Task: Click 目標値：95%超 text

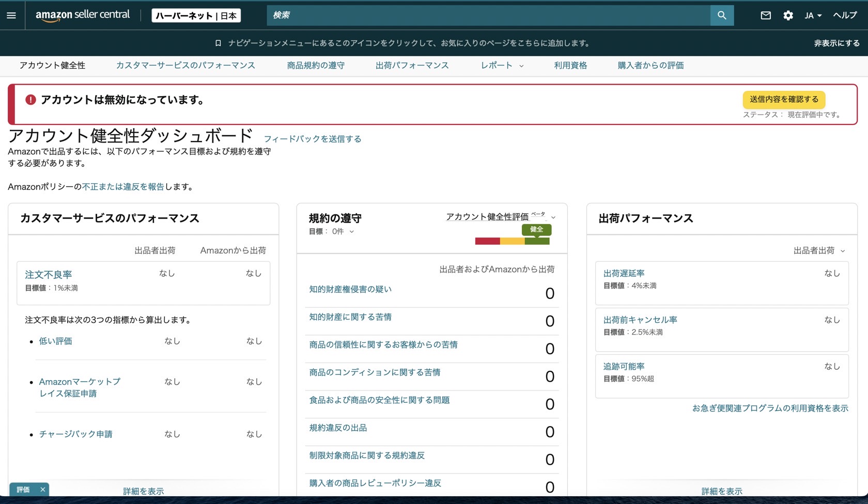Action: (x=628, y=379)
